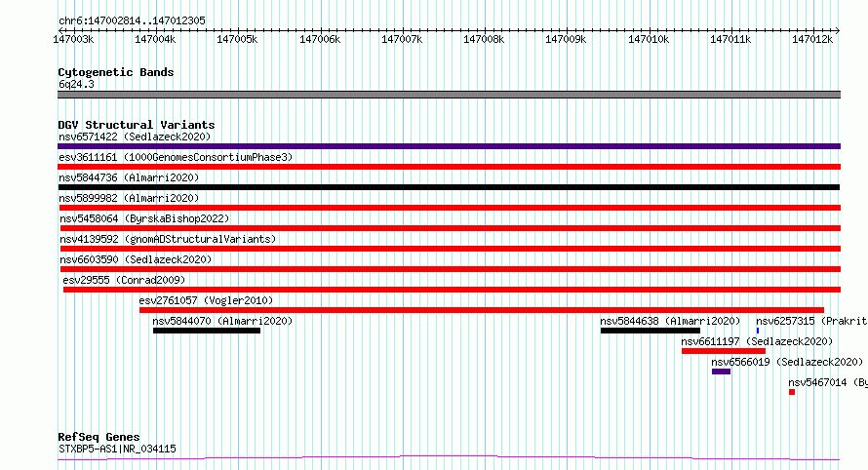Click the 147005k ruler tick label

(238, 40)
